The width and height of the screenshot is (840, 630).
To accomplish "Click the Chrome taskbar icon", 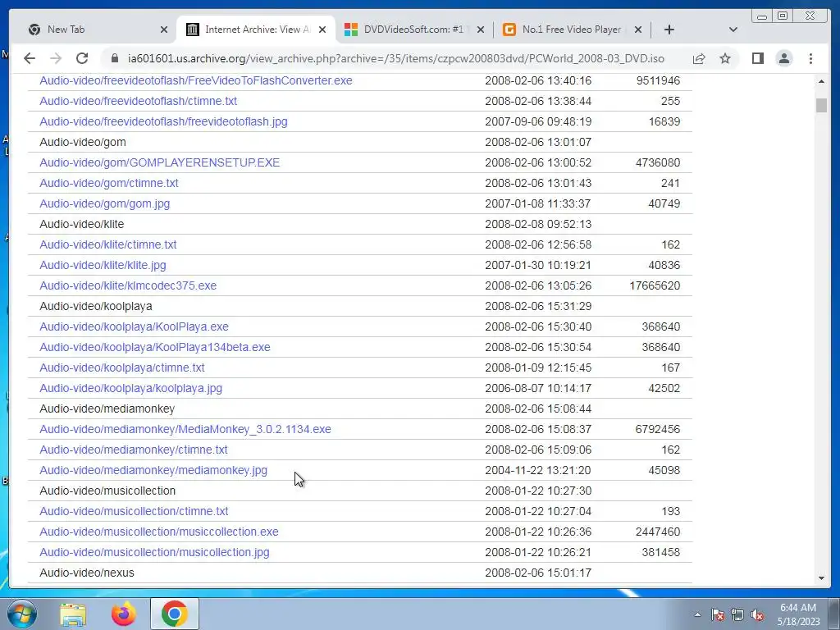I will (x=174, y=614).
